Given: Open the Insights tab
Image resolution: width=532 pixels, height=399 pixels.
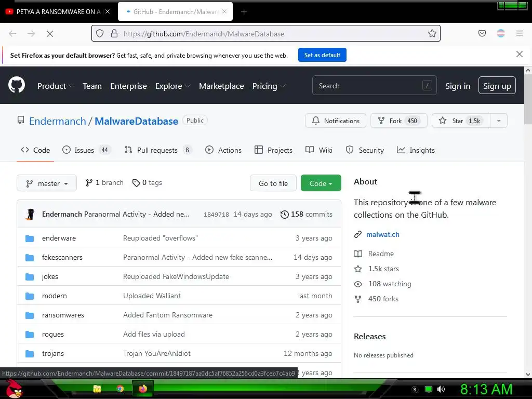Looking at the screenshot, I should (416, 150).
